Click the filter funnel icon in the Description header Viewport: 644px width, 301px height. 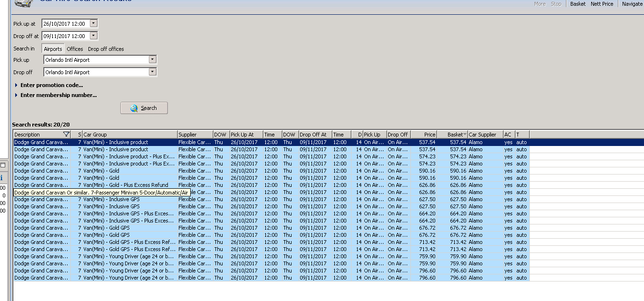66,135
